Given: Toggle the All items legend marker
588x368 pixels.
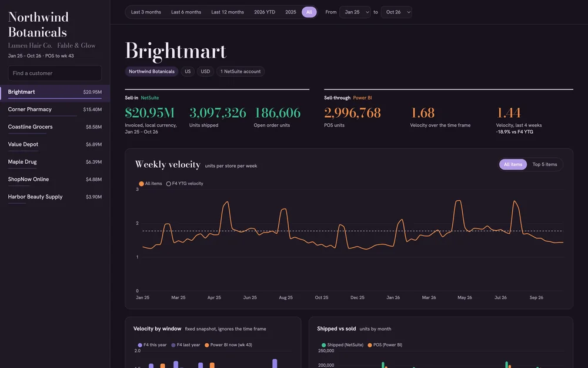Looking at the screenshot, I should coord(141,184).
